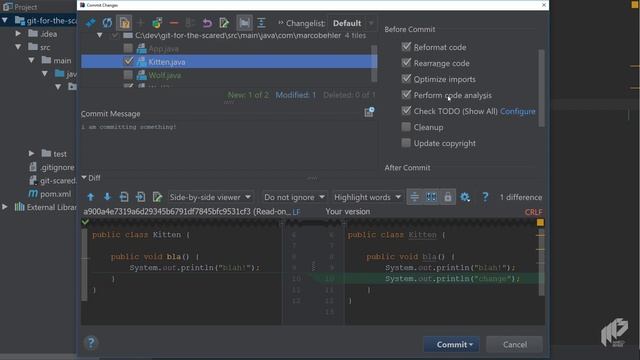The image size is (640, 360).
Task: Disable Reformat code option
Action: click(x=406, y=47)
